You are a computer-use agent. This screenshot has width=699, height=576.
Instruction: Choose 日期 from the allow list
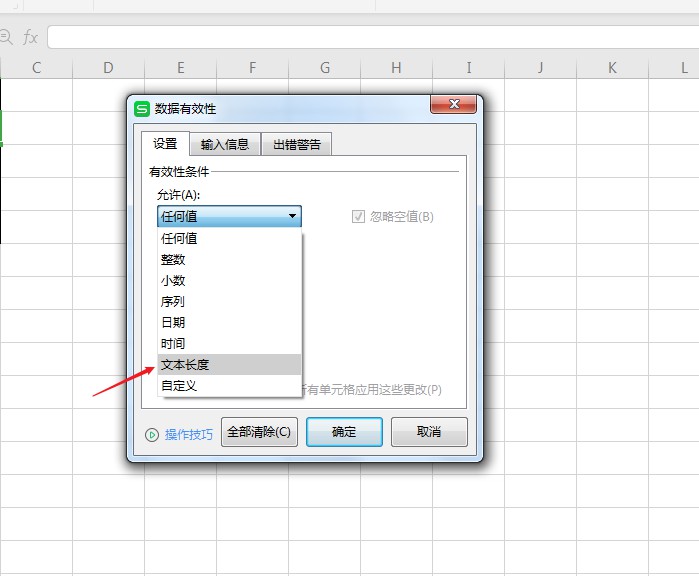(x=230, y=322)
